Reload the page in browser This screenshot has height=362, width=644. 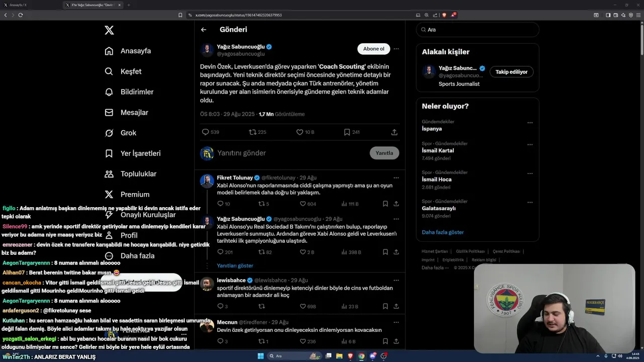coord(20,15)
